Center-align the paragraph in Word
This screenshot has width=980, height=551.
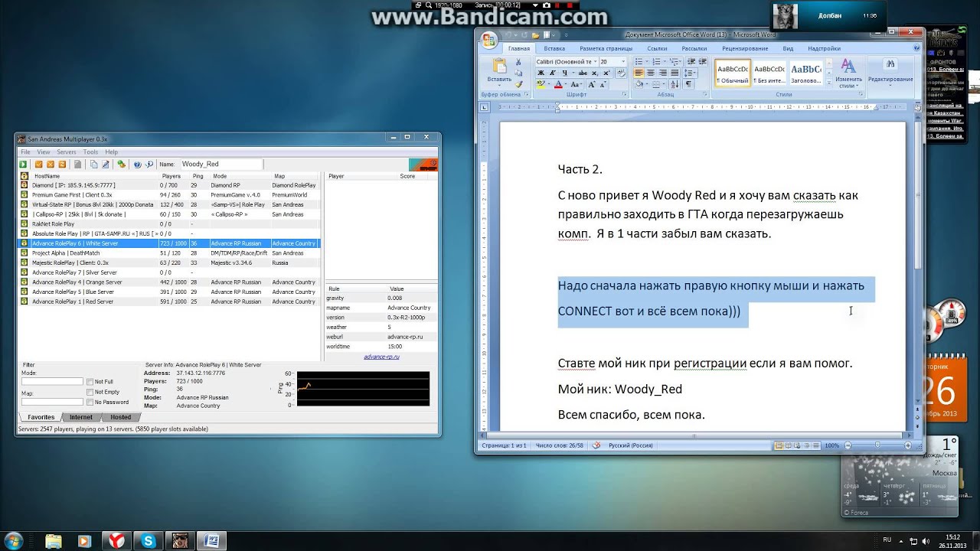tap(651, 73)
